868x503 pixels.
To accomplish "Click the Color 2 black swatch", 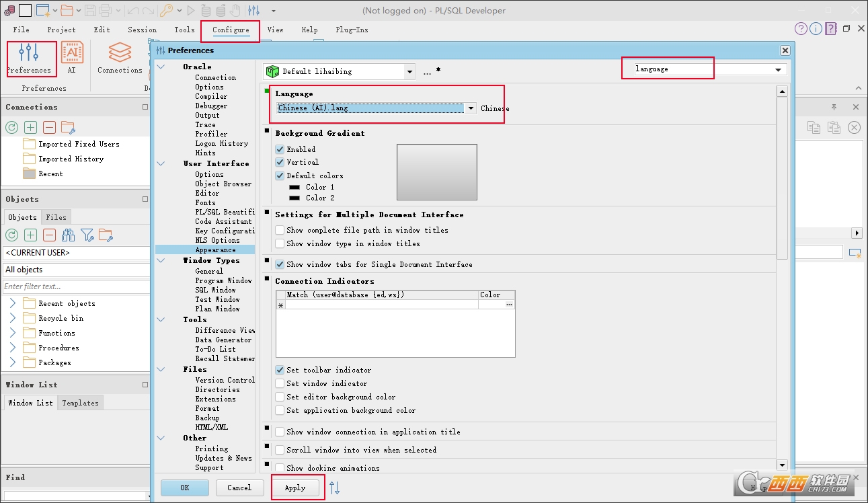I will (294, 198).
